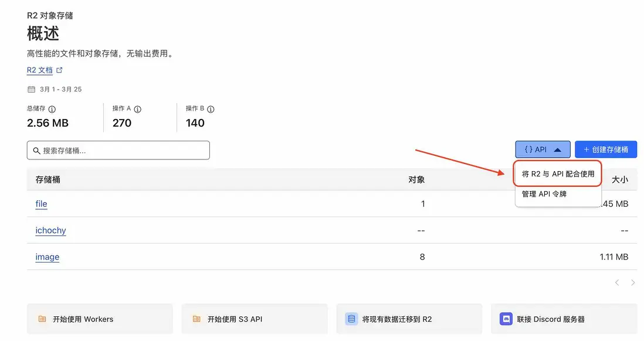Open the file bucket
Image resolution: width=644 pixels, height=341 pixels.
(x=41, y=204)
